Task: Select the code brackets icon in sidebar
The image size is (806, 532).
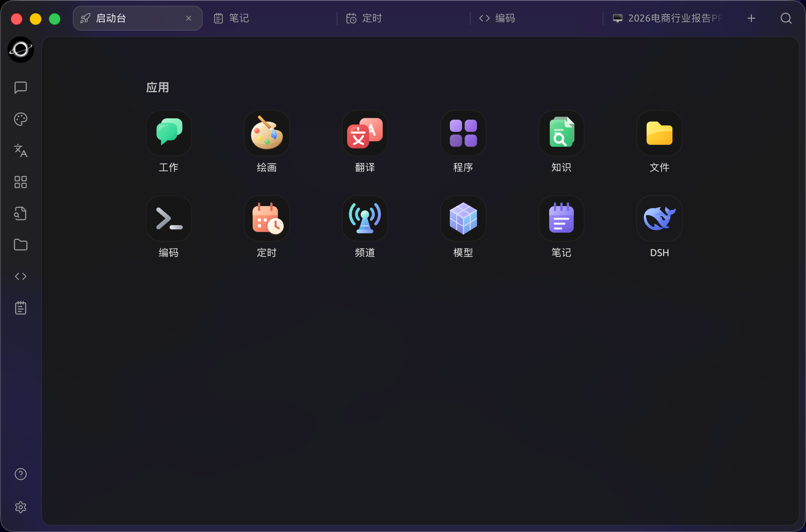Action: pyautogui.click(x=21, y=276)
